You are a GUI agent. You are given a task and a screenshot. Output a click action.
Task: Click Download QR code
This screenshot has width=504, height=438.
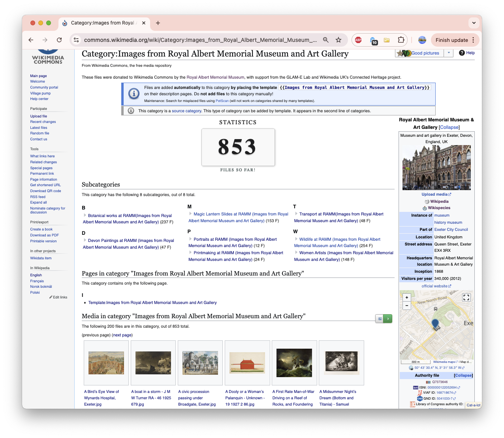45,191
